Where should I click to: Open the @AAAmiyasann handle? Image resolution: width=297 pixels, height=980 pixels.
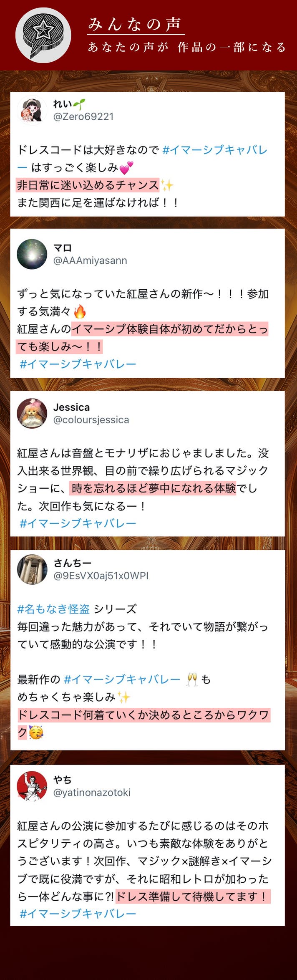coord(90,260)
